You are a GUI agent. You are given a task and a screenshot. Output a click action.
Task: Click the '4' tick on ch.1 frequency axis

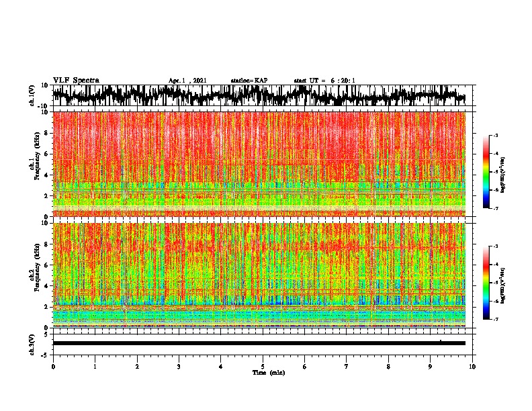47,175
